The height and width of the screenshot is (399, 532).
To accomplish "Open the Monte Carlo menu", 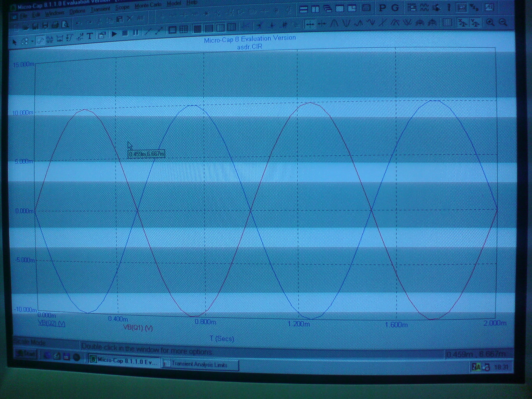I will click(148, 5).
